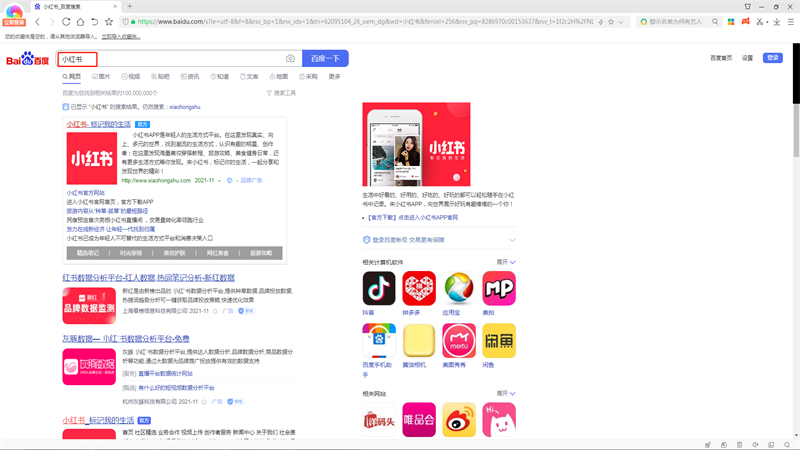Switch to the 图片 tab
The height and width of the screenshot is (450, 800).
coord(101,77)
